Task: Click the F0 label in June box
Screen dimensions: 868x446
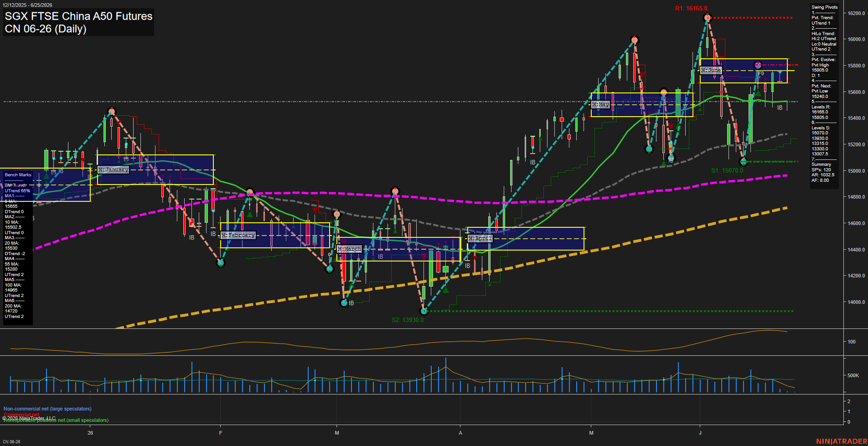Action: pos(761,73)
